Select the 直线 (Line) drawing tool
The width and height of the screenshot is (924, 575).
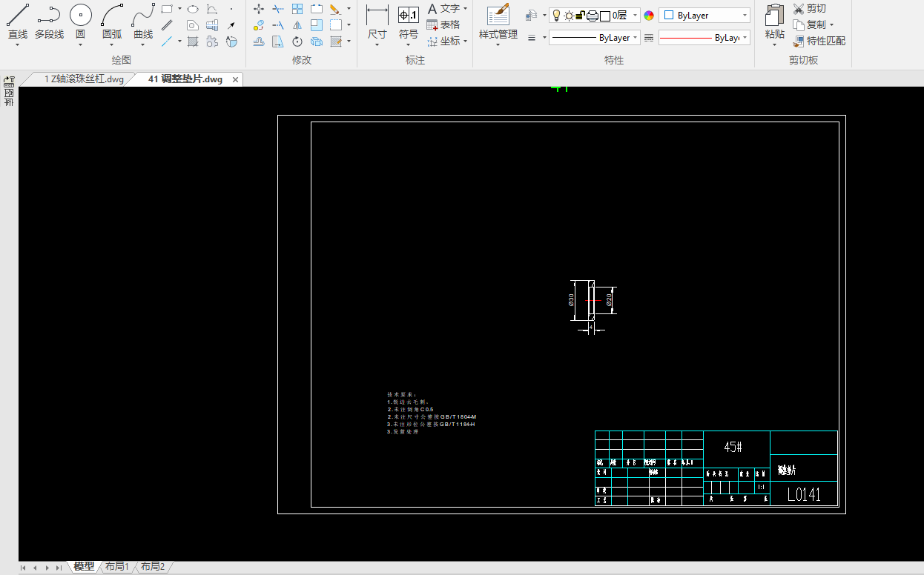coord(18,16)
